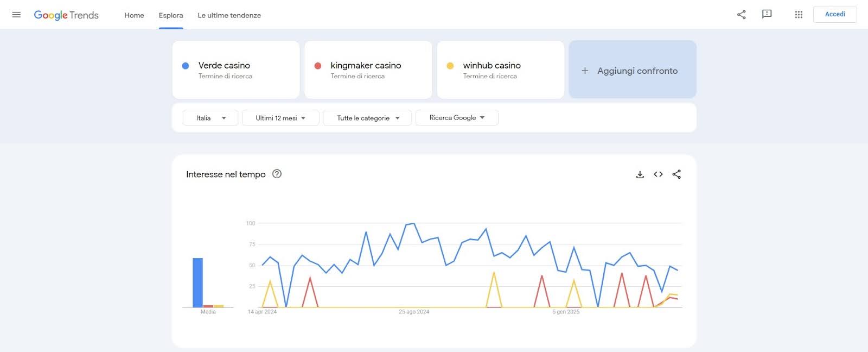868x352 pixels.
Task: Edit the kingmaker casino search term
Action: click(366, 66)
